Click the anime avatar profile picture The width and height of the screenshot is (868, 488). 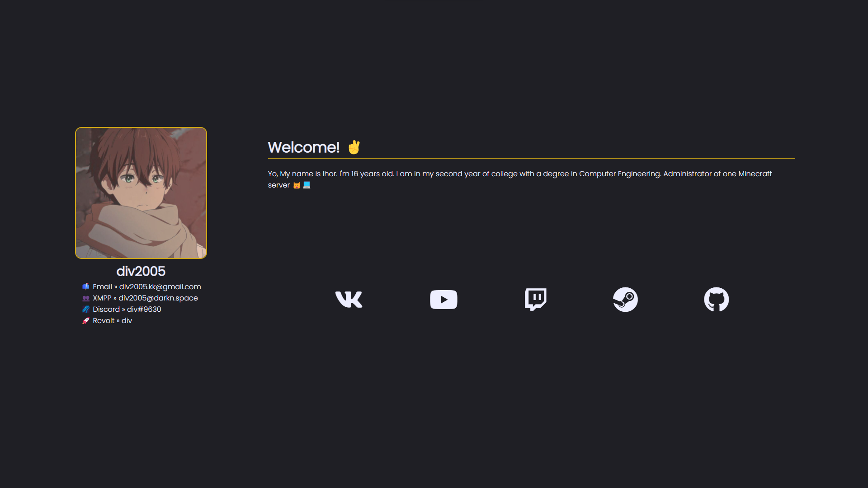141,193
